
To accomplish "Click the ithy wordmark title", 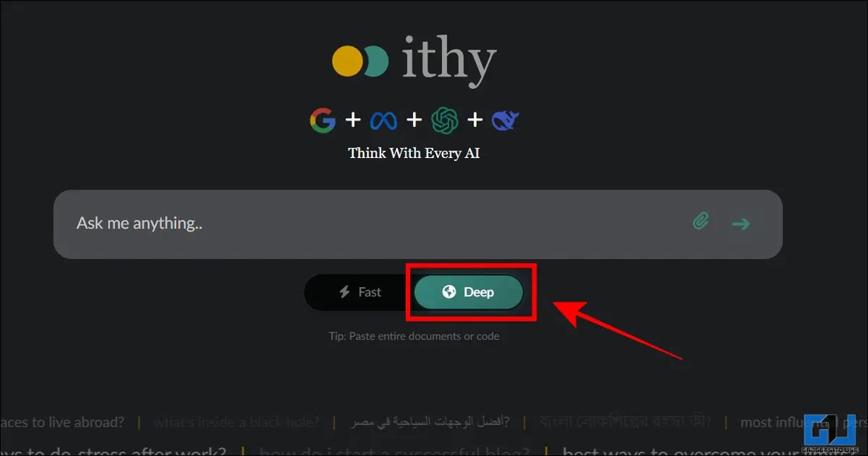I will click(448, 61).
